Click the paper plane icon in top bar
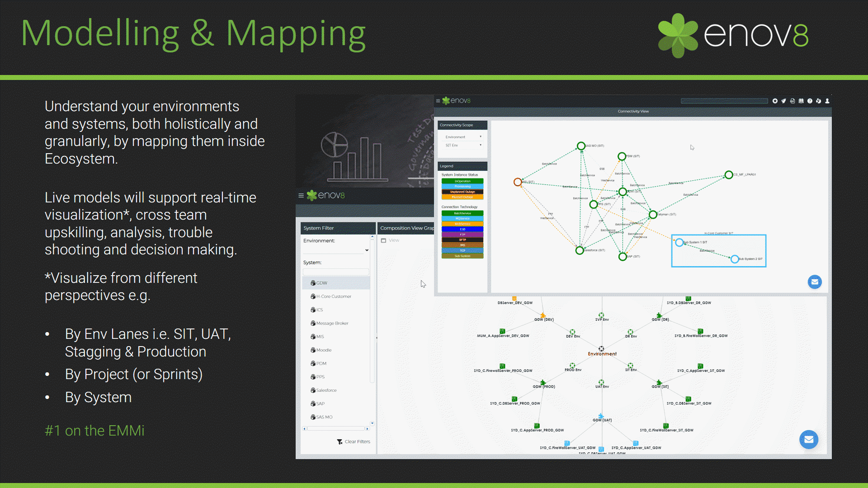This screenshot has height=488, width=868. tap(783, 101)
